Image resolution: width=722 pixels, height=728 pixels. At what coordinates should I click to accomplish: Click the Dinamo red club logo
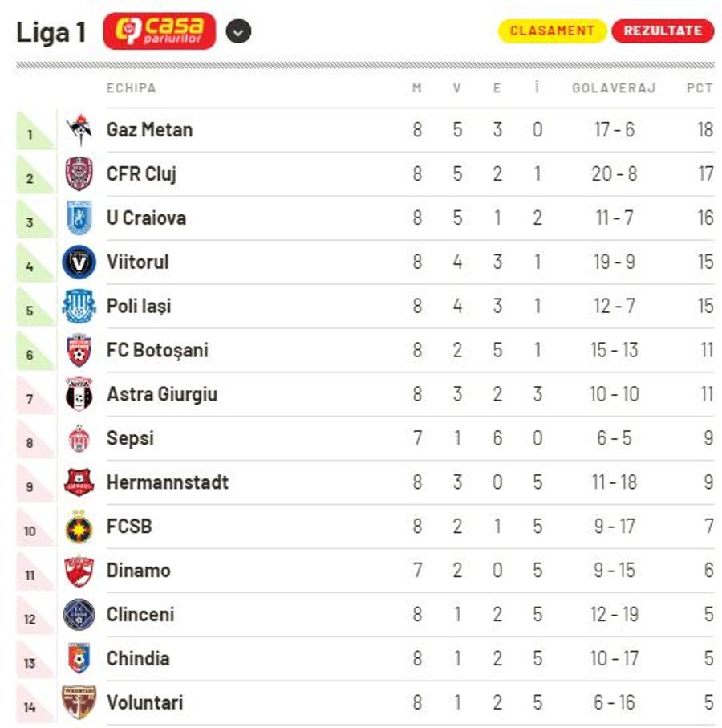(x=79, y=571)
